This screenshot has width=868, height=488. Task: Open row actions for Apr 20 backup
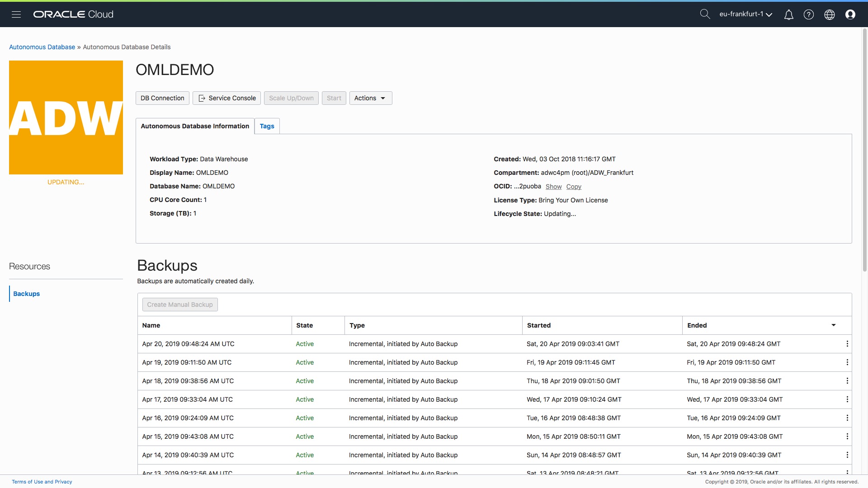point(847,344)
